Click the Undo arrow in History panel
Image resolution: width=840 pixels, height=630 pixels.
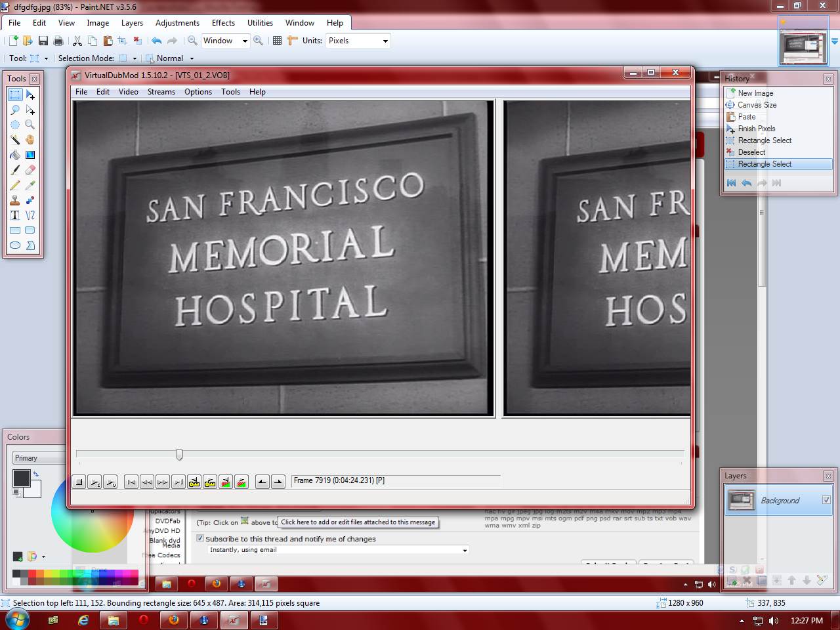[746, 183]
